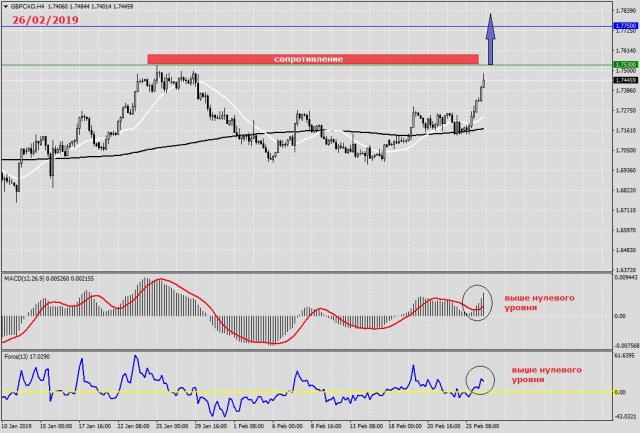Click the circle marker on Force indicator
Screen dimensions: 640x433
point(481,380)
